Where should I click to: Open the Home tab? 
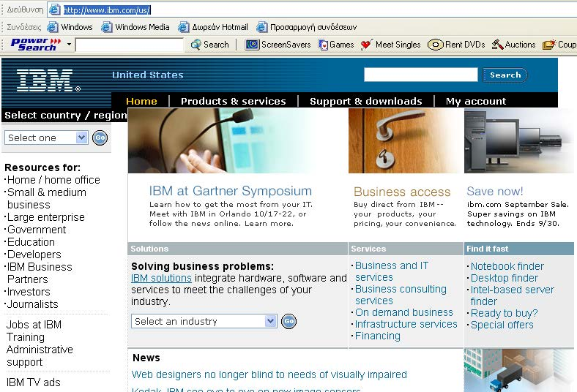[141, 101]
